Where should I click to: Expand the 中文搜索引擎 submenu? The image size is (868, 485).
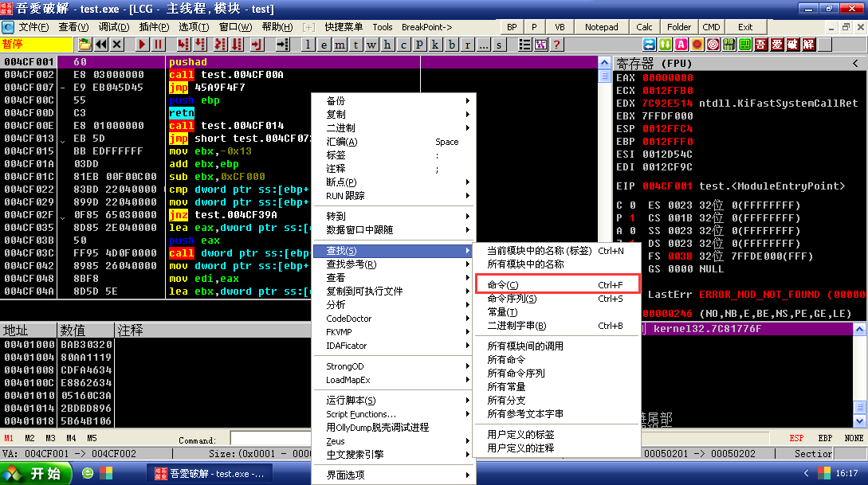click(x=394, y=455)
